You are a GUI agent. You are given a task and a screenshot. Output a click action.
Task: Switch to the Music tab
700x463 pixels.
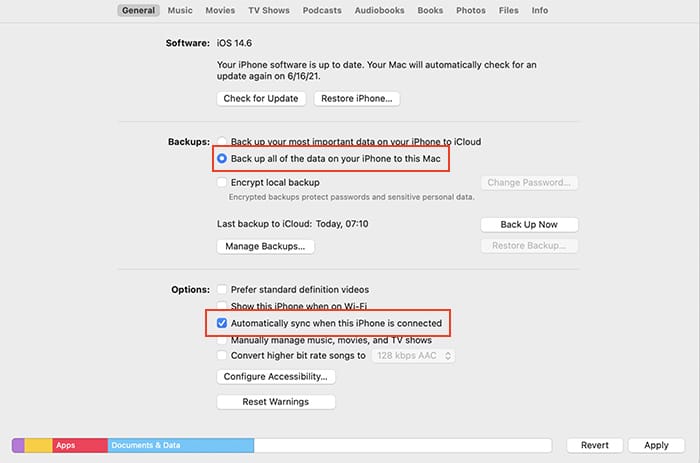coord(180,10)
